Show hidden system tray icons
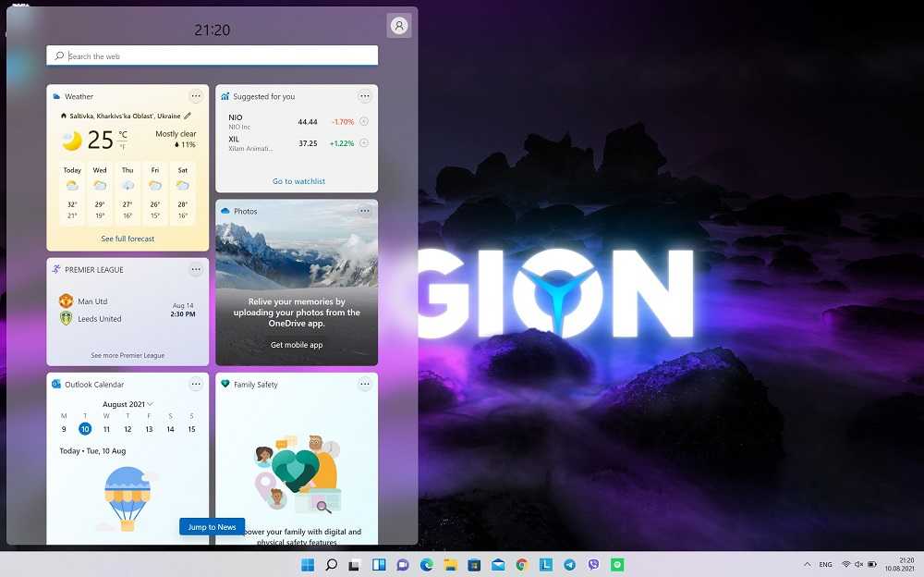 click(808, 564)
